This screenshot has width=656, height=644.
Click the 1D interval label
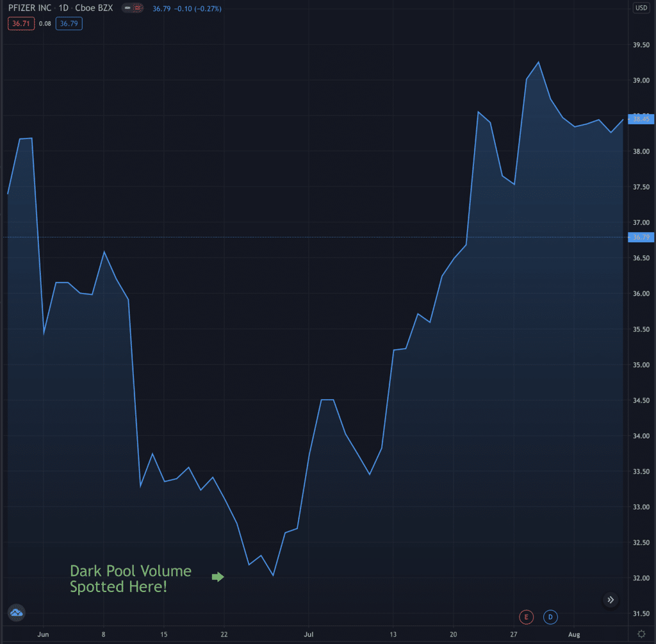(63, 8)
